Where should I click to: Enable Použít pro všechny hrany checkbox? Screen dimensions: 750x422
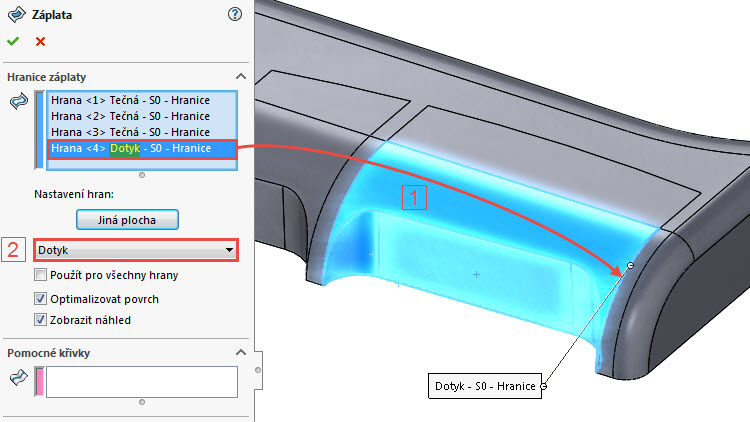click(40, 275)
